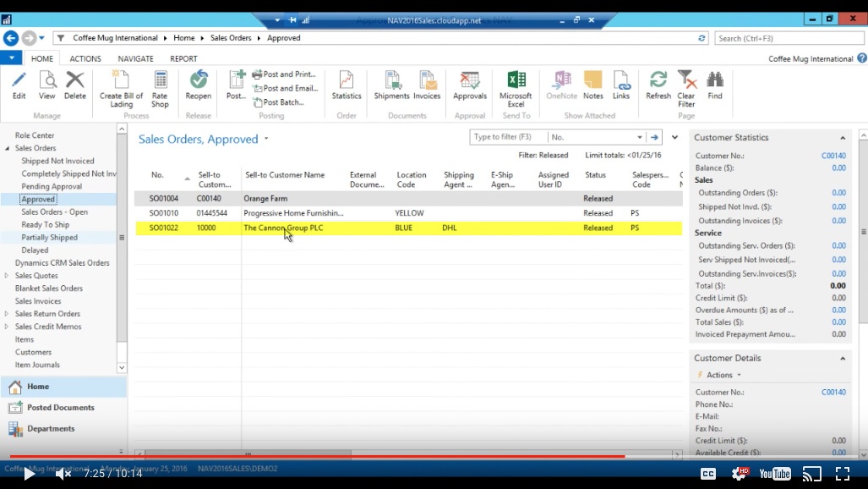Open the Home navigation button
The width and height of the screenshot is (868, 489).
coord(63,387)
